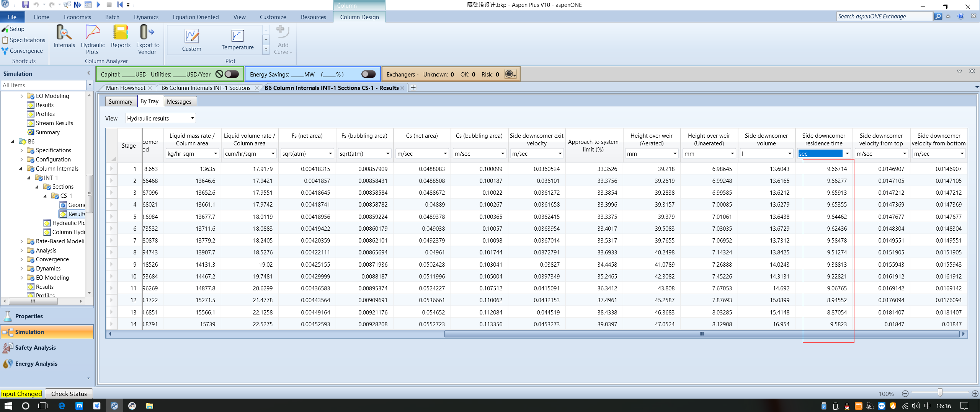Open the Reports tool in the ribbon
980x412 pixels.
pos(121,37)
